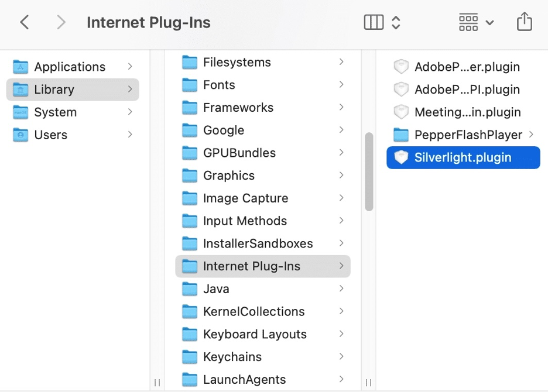
Task: Click the InstallerSandboxes folder icon
Action: click(190, 243)
